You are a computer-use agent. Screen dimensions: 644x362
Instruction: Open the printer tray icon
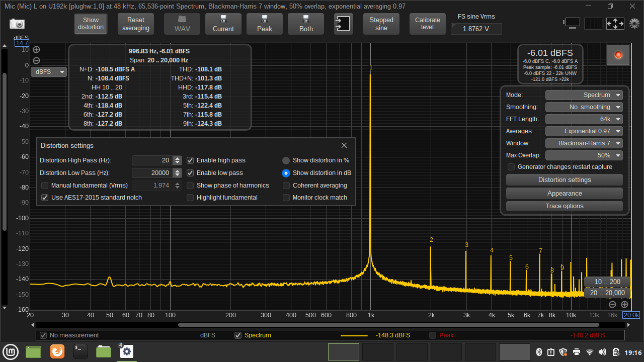point(577,352)
